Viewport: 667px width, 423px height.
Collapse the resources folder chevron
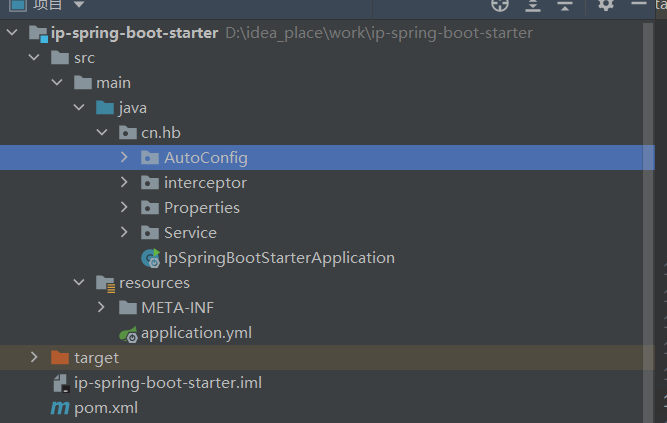click(79, 282)
